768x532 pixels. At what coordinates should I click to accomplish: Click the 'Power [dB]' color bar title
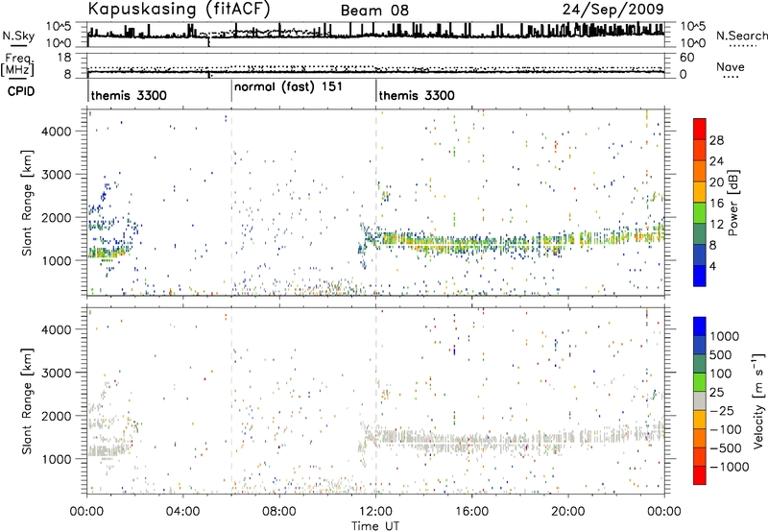733,203
